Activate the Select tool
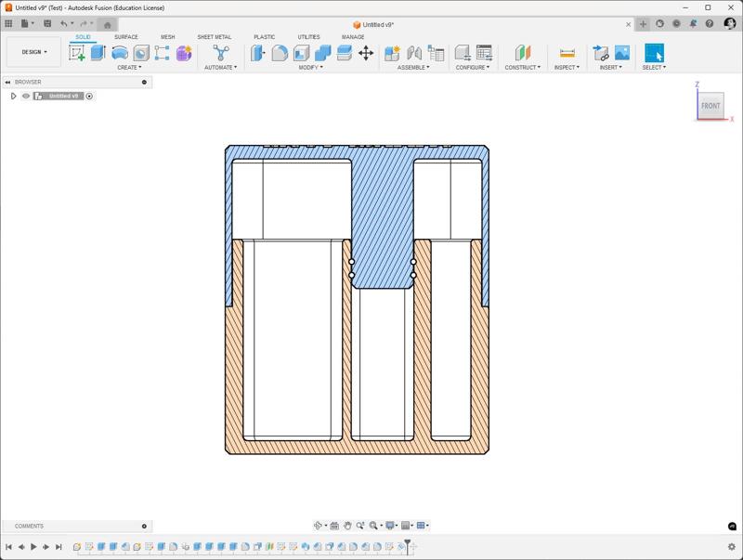The height and width of the screenshot is (560, 743). pos(654,53)
